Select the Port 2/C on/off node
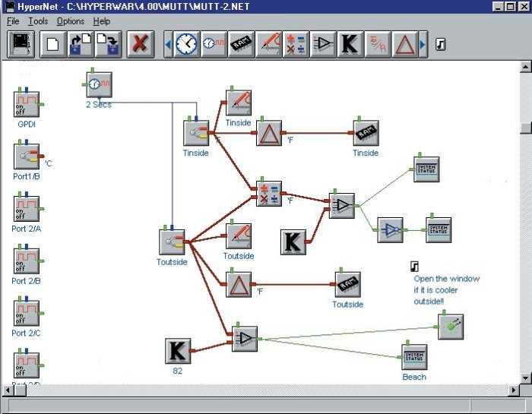Screen dimensions: 532x414 tap(27, 313)
